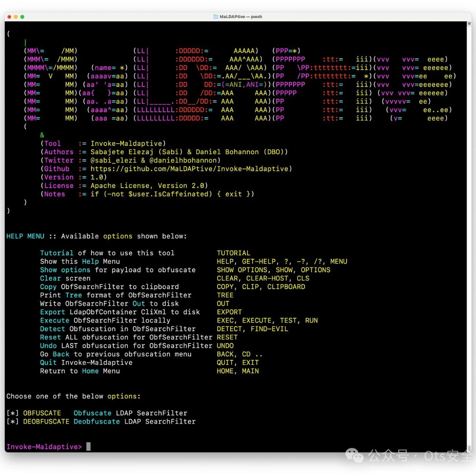The image size is (476, 476).
Task: Click the DETECT, FIND-EVIL commands
Action: coord(252,329)
